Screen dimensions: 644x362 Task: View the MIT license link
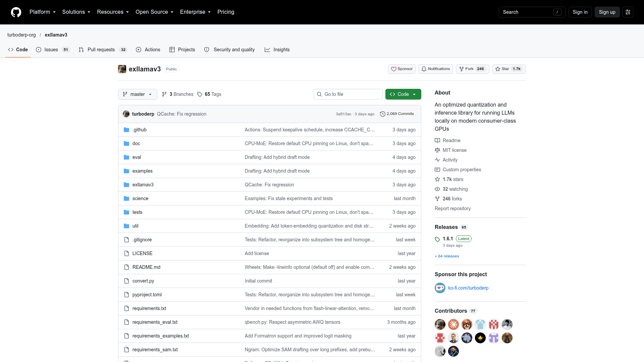coord(450,150)
